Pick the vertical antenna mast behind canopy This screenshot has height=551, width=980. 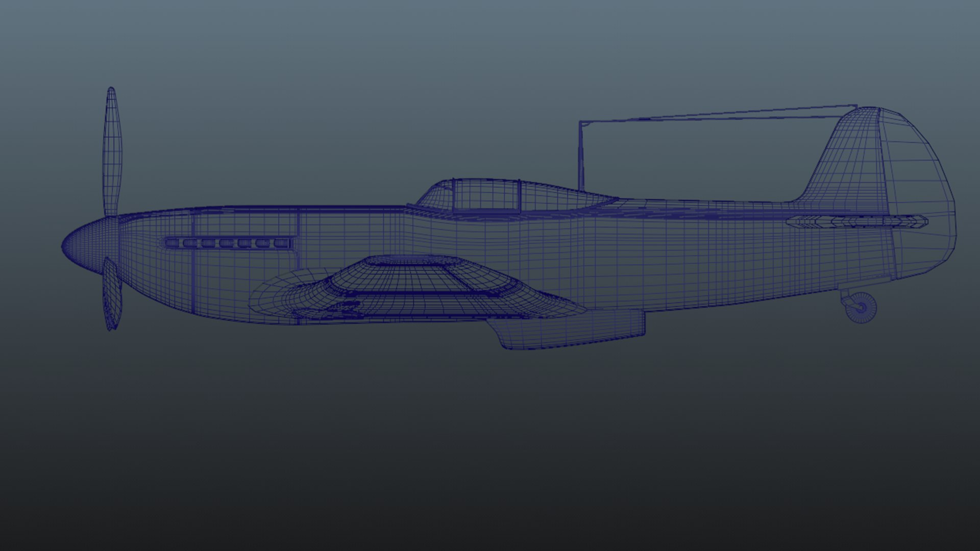581,156
